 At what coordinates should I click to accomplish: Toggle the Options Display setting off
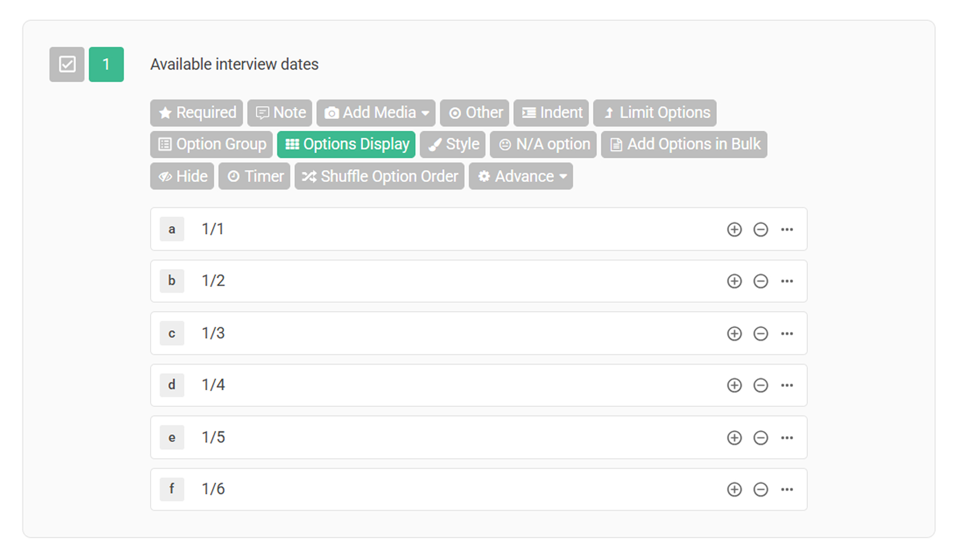point(346,145)
